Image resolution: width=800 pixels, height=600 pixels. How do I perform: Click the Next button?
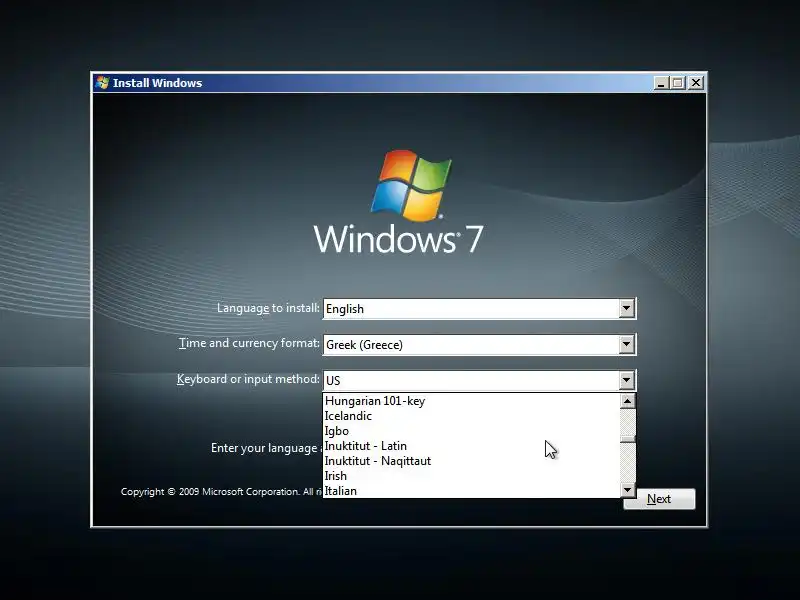[659, 499]
